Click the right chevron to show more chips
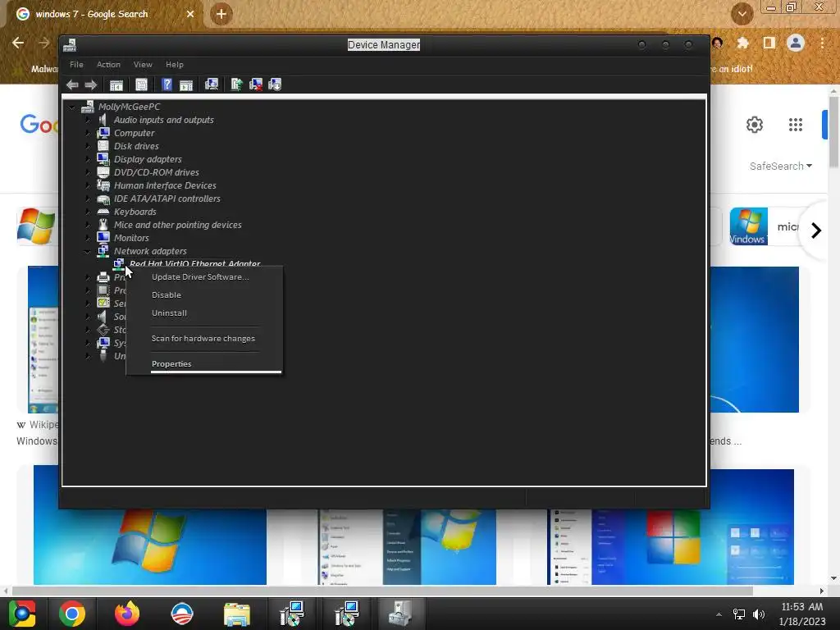This screenshot has height=630, width=840. point(816,231)
